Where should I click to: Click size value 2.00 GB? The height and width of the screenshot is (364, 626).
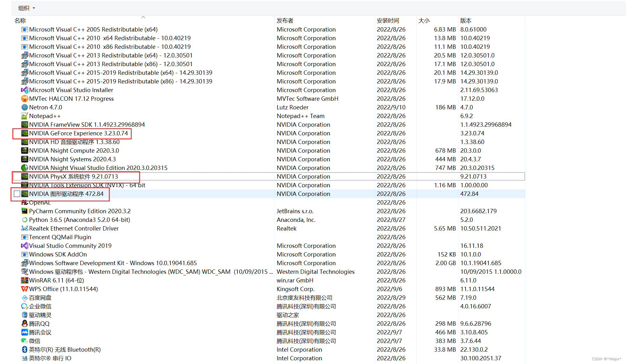point(445,263)
